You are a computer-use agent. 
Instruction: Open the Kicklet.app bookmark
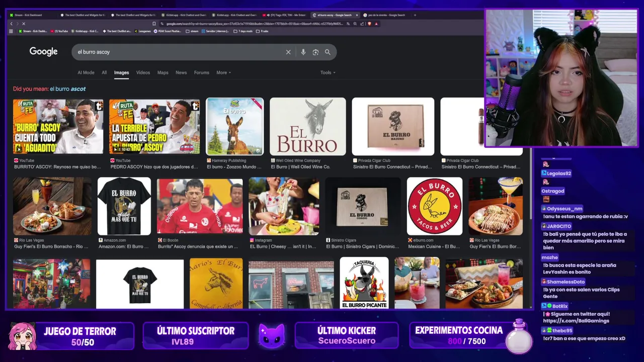point(85,31)
